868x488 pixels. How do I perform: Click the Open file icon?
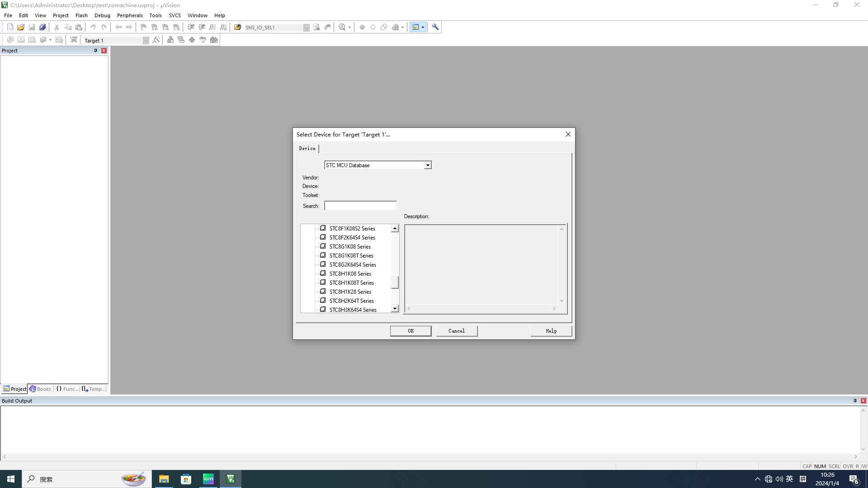click(21, 27)
